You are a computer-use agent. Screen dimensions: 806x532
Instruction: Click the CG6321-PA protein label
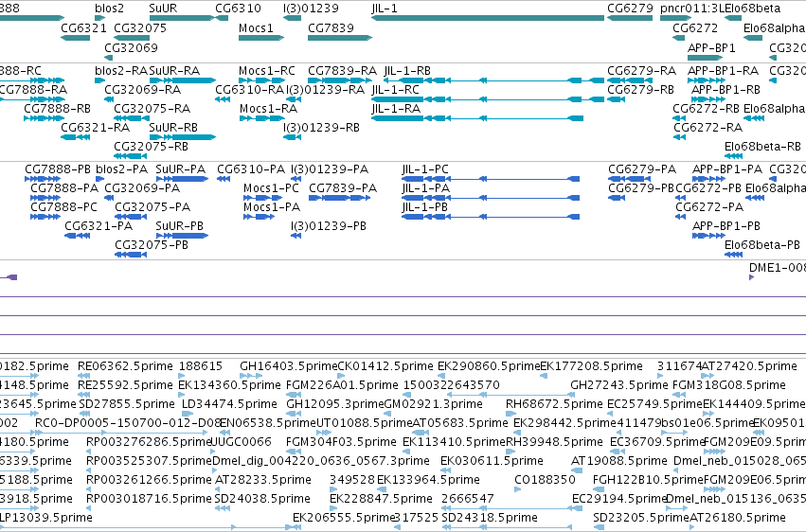click(99, 226)
